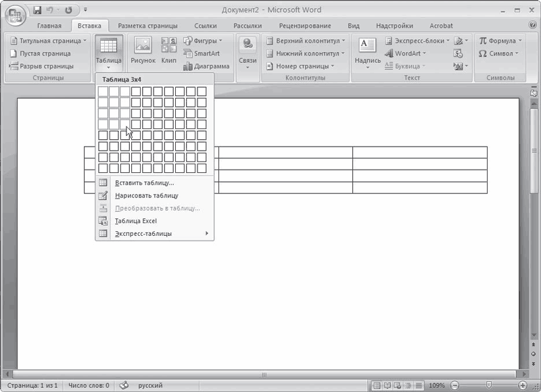The height and width of the screenshot is (392, 541).
Task: Open Экспресс-таблицы submenu
Action: coord(155,234)
